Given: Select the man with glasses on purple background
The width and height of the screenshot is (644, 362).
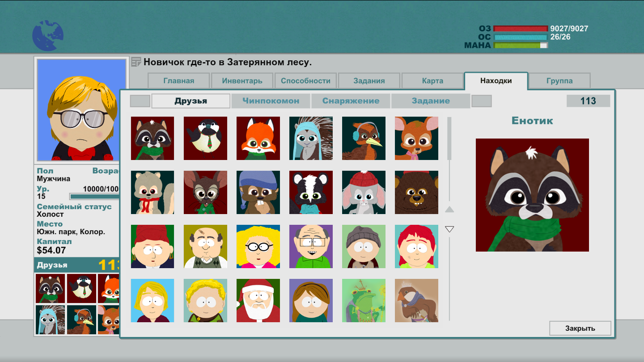Looking at the screenshot, I should pyautogui.click(x=311, y=247).
